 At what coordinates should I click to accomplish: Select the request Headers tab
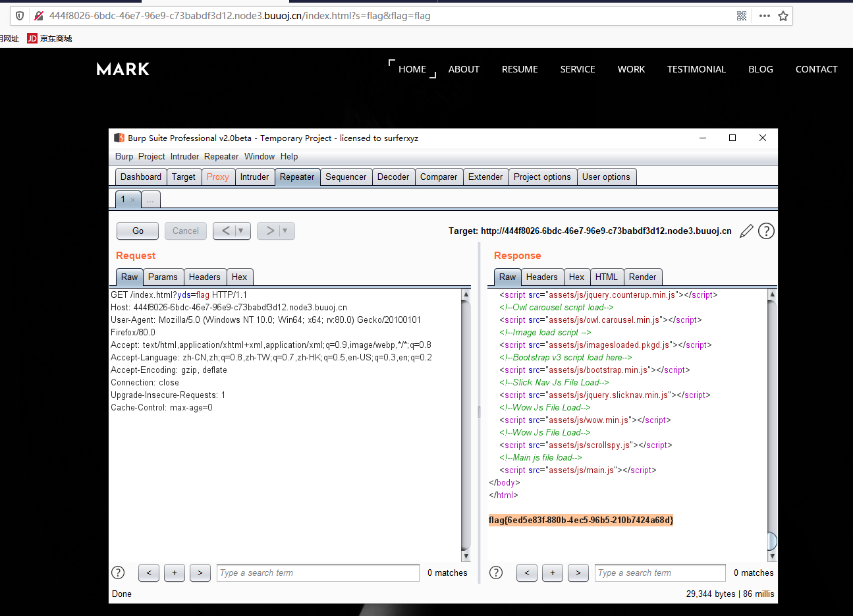click(x=205, y=277)
